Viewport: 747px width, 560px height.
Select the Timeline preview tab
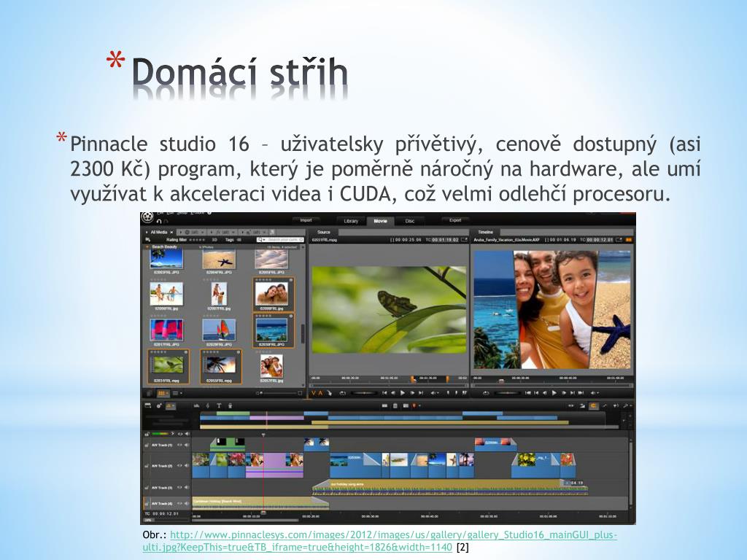pyautogui.click(x=485, y=232)
